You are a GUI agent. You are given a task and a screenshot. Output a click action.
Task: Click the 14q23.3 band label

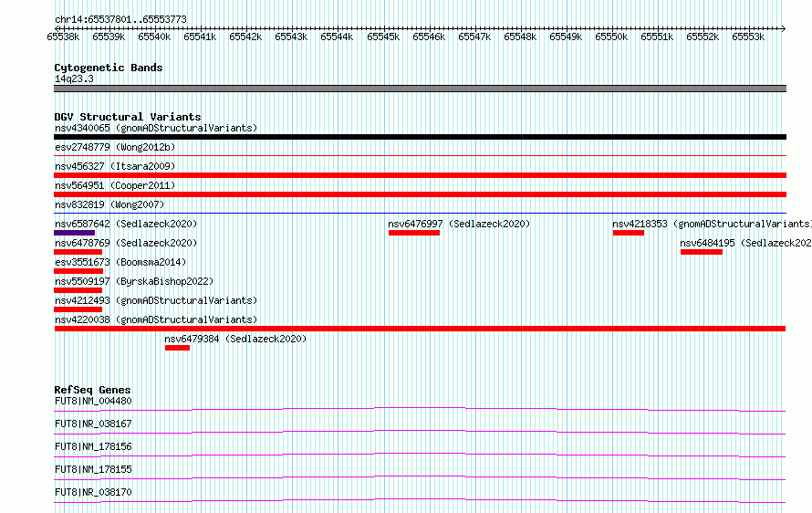click(74, 79)
